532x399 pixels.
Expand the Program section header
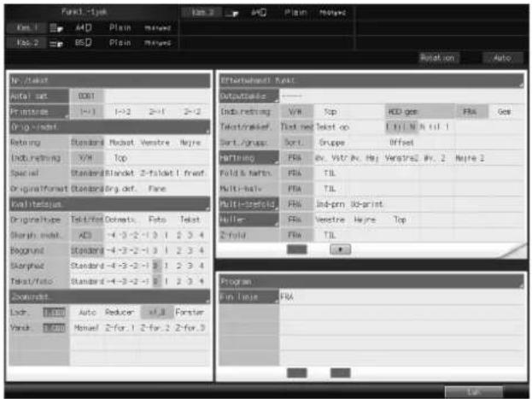tap(371, 281)
